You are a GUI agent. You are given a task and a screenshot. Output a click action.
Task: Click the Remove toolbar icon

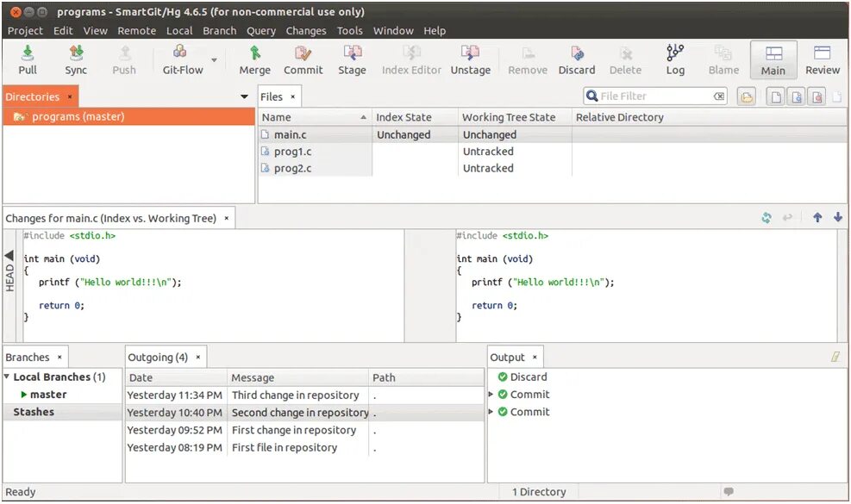point(528,53)
